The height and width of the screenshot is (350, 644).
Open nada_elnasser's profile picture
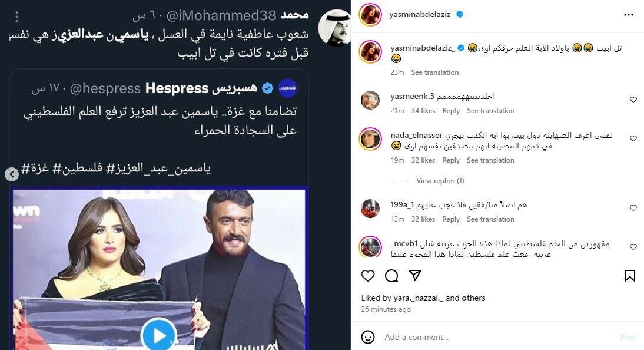click(370, 139)
